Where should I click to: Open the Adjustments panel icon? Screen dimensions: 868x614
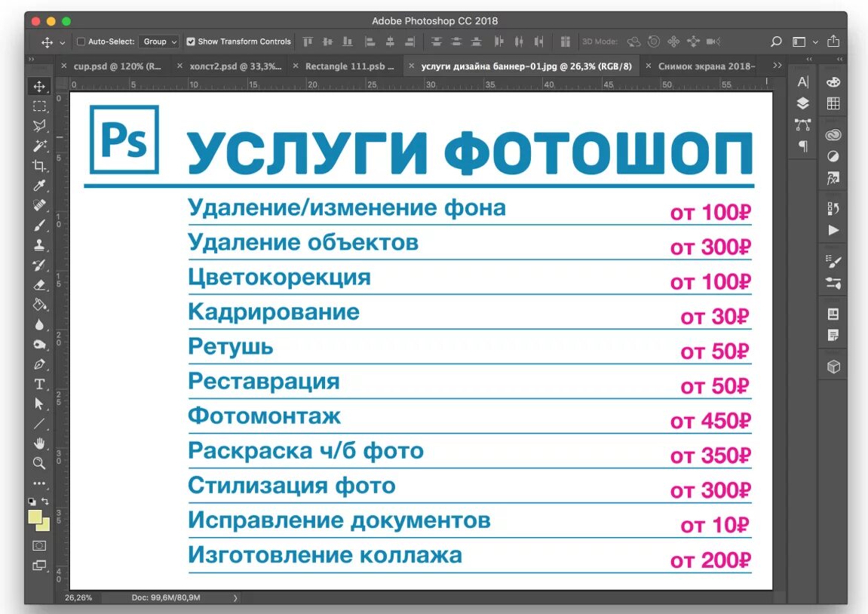coord(833,156)
